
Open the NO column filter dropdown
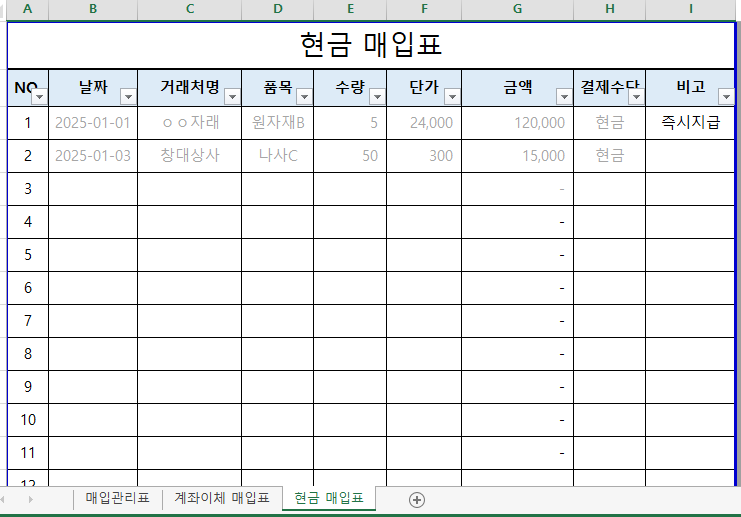pos(39,97)
